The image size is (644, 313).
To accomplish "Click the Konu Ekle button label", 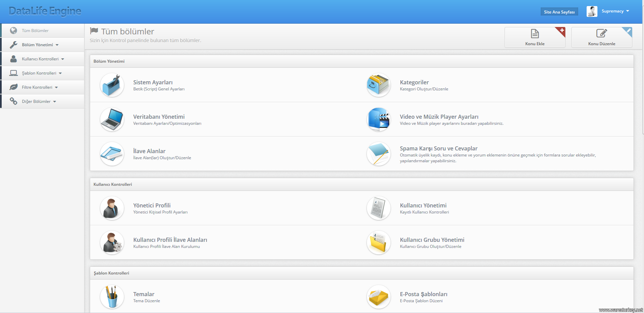I will [535, 44].
